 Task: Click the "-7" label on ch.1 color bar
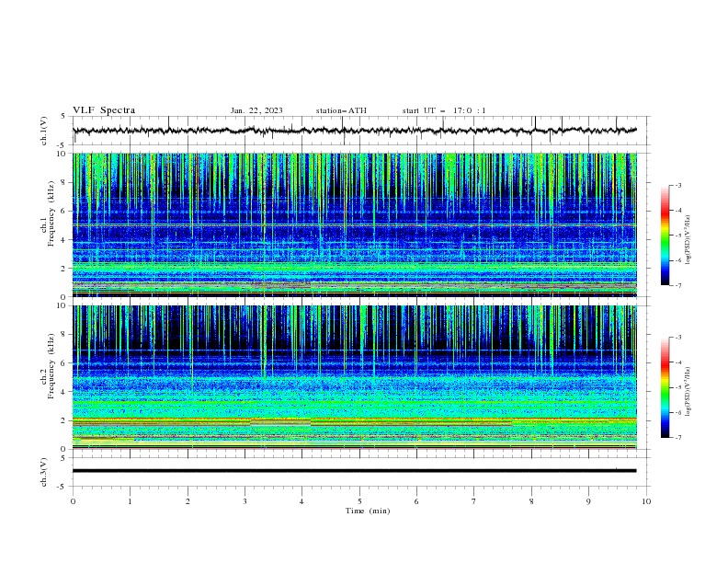(677, 285)
